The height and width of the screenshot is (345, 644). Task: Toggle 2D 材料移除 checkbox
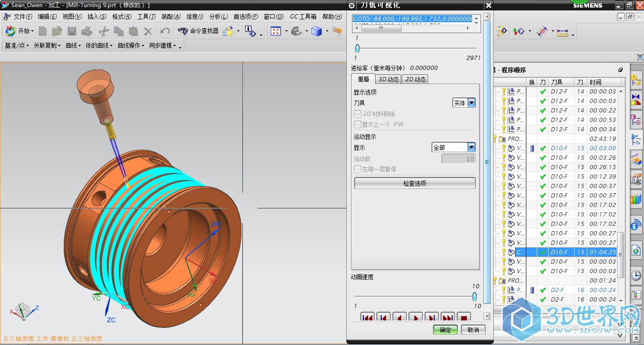point(358,114)
